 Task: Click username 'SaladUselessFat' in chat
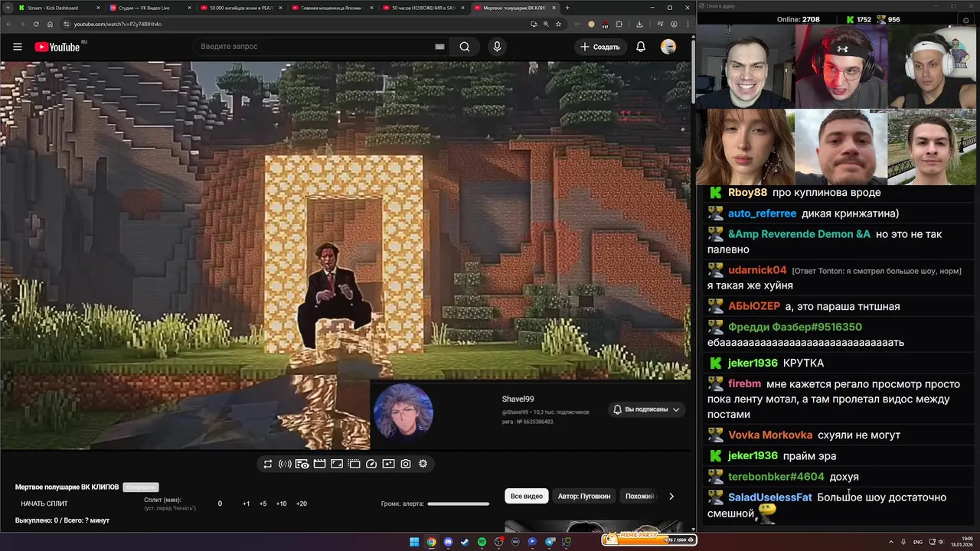click(769, 497)
